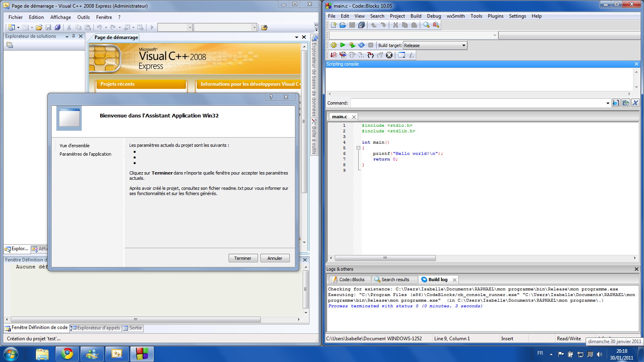644x362 pixels.
Task: Click the Stop debugger icon
Action: point(389,55)
